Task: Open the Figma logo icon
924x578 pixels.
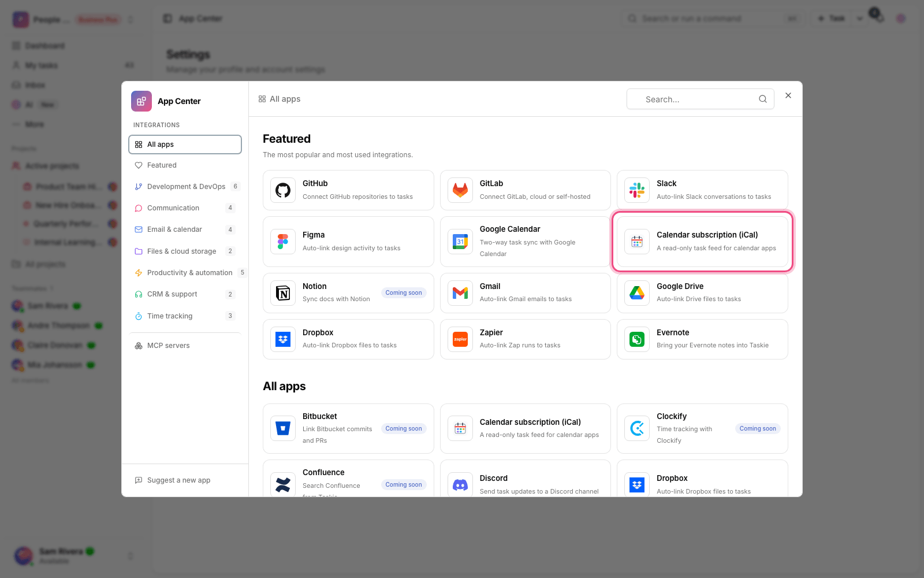Action: pos(283,242)
